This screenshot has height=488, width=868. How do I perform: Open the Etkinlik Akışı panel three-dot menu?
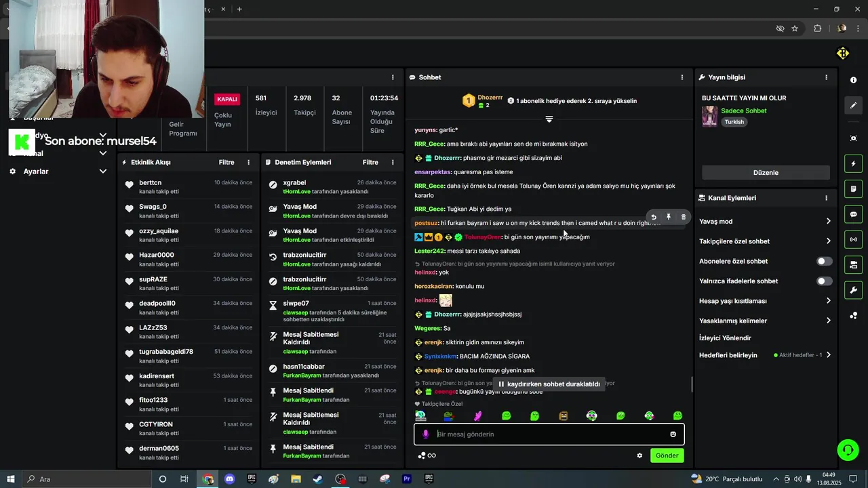tap(248, 162)
